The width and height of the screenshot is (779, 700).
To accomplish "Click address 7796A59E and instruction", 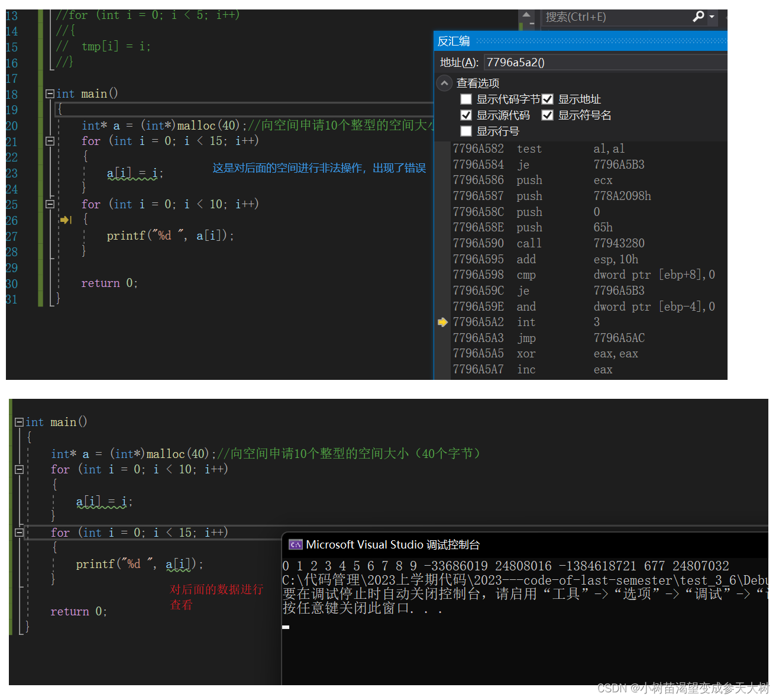I will (x=584, y=307).
